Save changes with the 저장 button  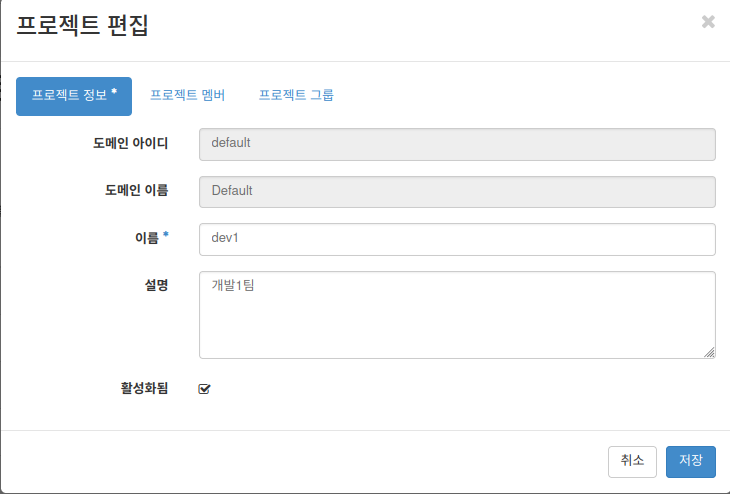click(690, 462)
